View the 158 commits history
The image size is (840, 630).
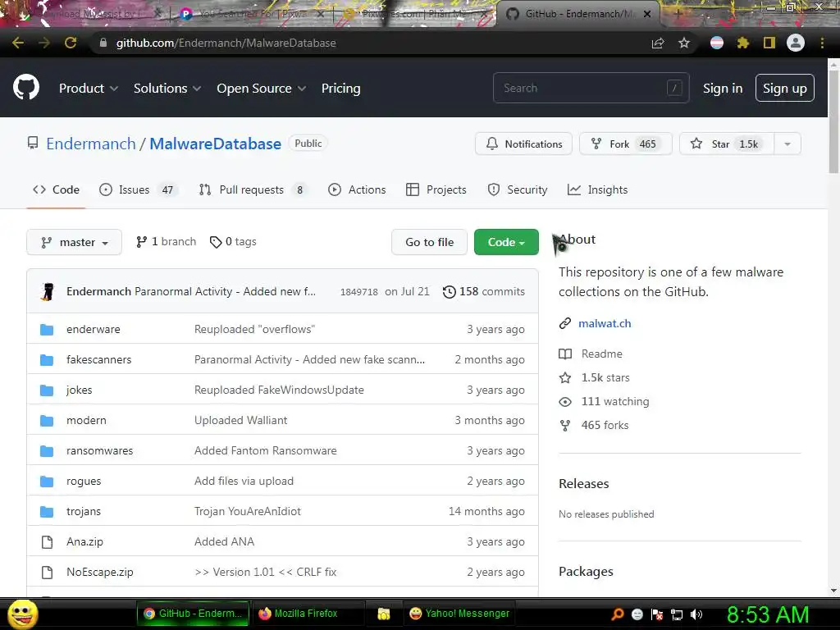[x=484, y=291]
